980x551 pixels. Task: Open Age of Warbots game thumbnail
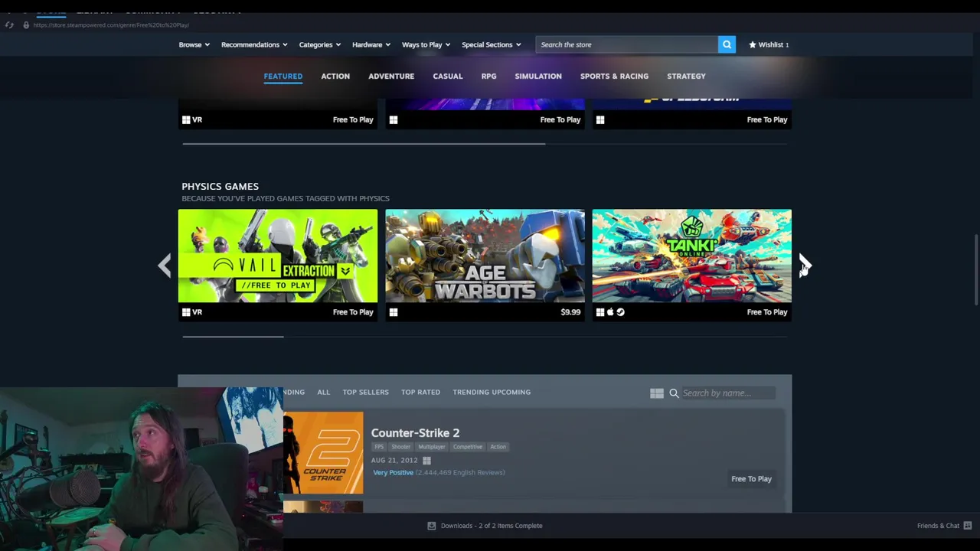[485, 256]
